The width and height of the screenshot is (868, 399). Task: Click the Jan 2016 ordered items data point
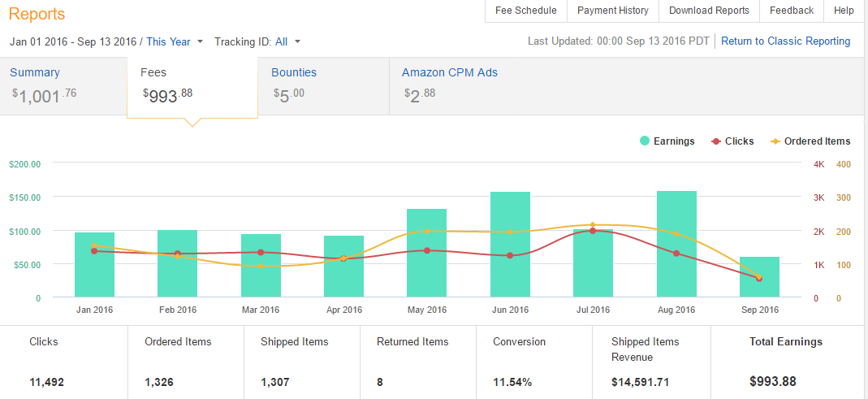coord(94,245)
